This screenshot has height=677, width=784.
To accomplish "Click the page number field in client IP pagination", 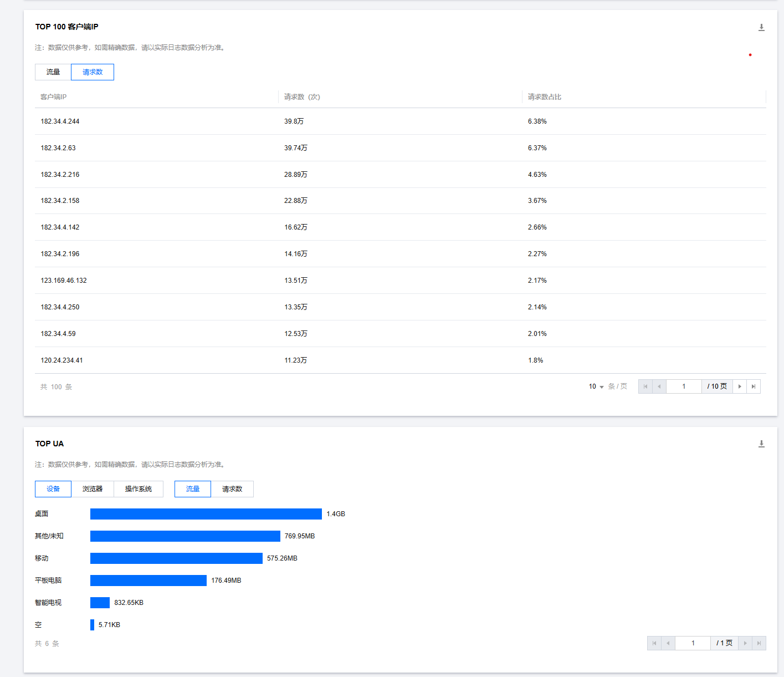I will click(684, 386).
